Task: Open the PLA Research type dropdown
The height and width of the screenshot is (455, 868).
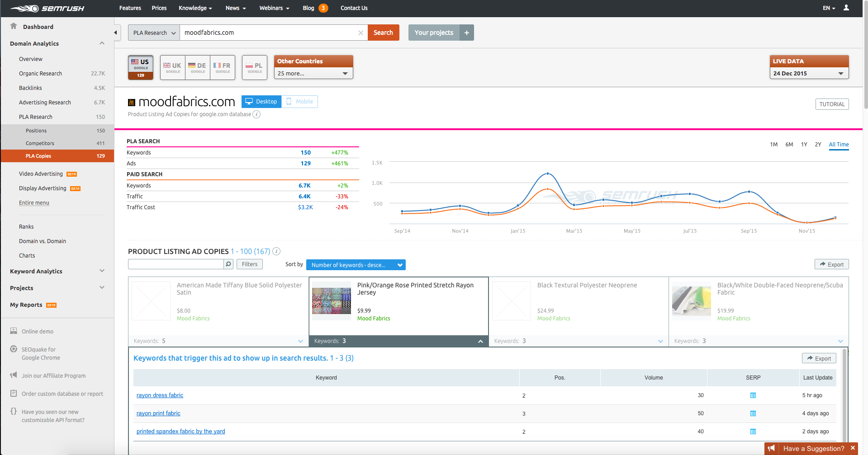Action: (154, 33)
